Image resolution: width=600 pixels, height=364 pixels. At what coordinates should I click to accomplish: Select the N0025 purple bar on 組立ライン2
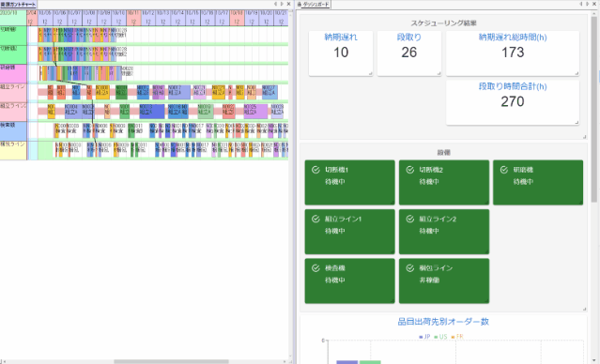(x=255, y=112)
